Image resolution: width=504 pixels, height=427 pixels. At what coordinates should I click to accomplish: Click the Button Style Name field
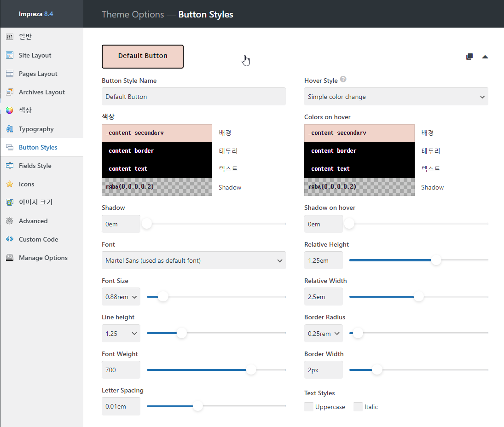point(193,96)
